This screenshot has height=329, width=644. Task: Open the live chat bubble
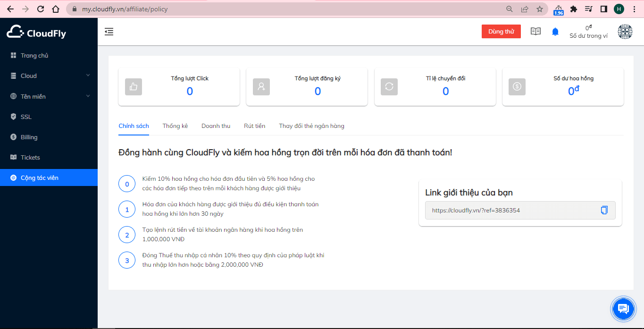(623, 309)
